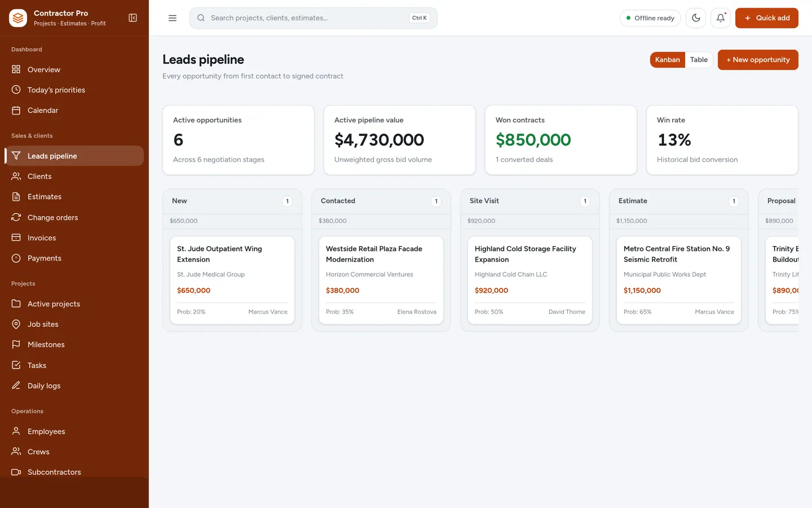This screenshot has height=508, width=812.
Task: Click the Tasks checkbox icon
Action: pyautogui.click(x=16, y=365)
